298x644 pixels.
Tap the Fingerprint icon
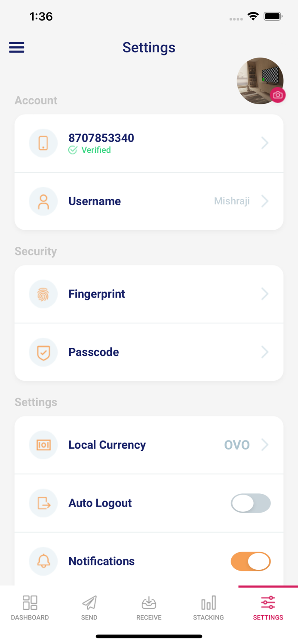(x=43, y=294)
